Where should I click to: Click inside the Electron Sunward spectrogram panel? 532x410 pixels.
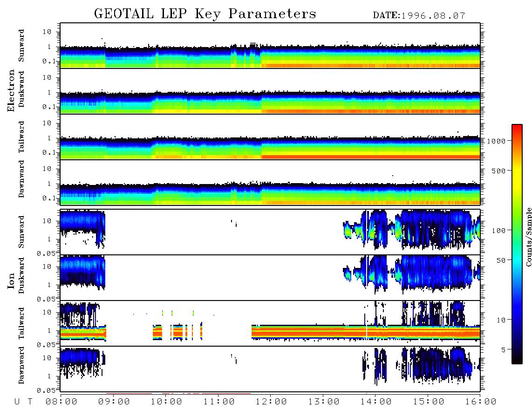[270, 46]
